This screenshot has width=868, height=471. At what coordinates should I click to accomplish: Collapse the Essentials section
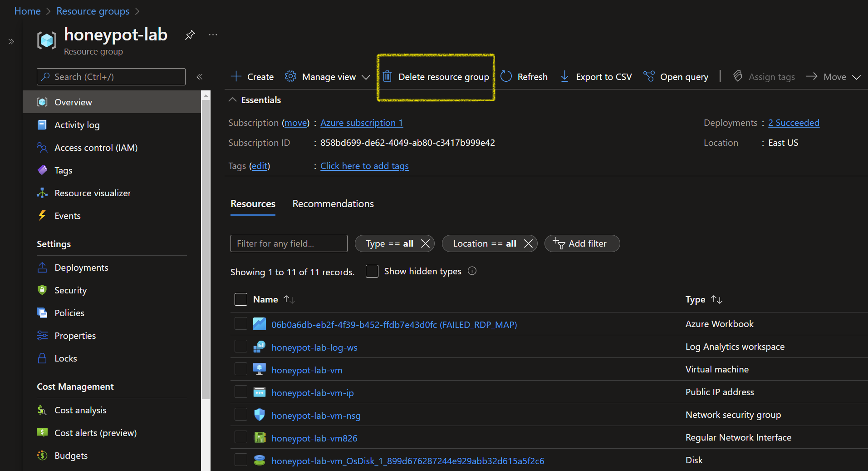coord(232,99)
